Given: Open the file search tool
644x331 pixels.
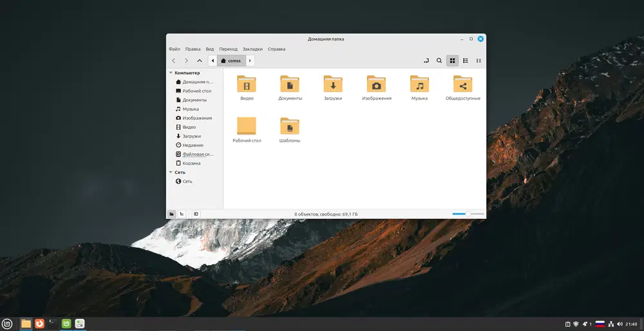Looking at the screenshot, I should (x=439, y=61).
